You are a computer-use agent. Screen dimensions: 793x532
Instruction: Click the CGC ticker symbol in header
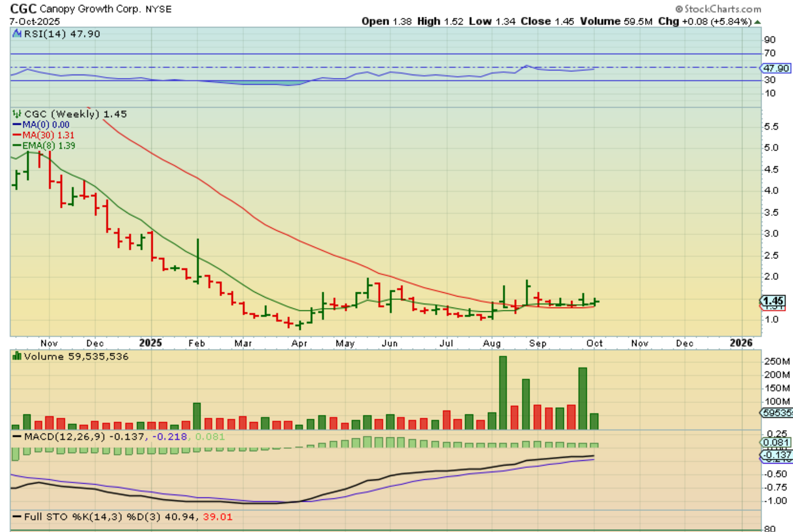coord(23,8)
